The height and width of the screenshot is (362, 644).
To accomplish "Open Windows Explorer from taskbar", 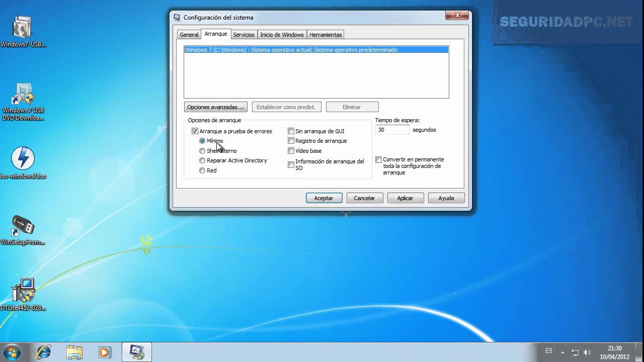I will point(74,351).
